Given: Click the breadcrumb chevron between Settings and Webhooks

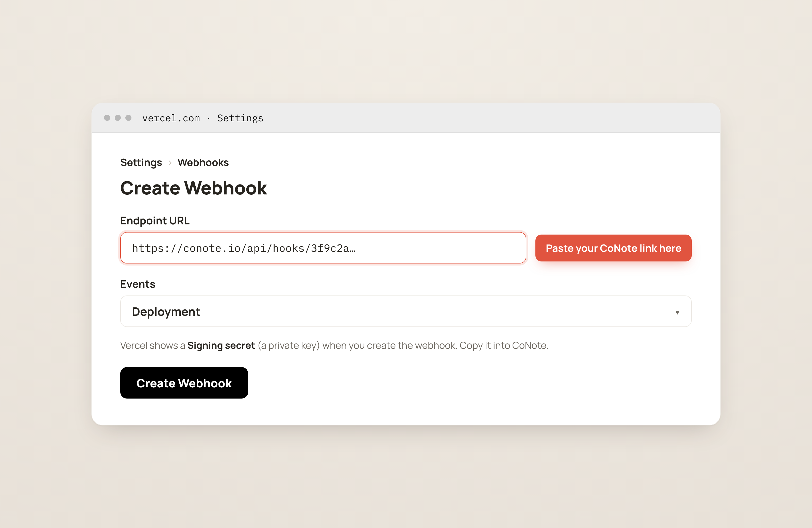Looking at the screenshot, I should pos(170,163).
